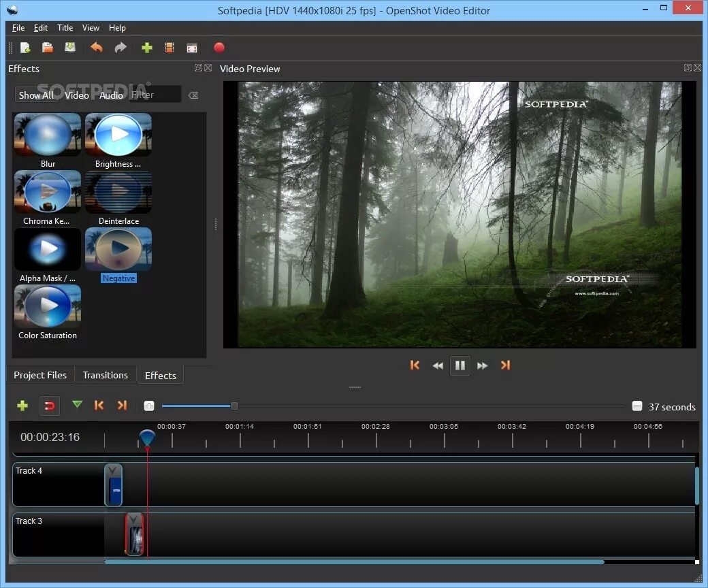Select the clip on Track 4

[x=113, y=485]
